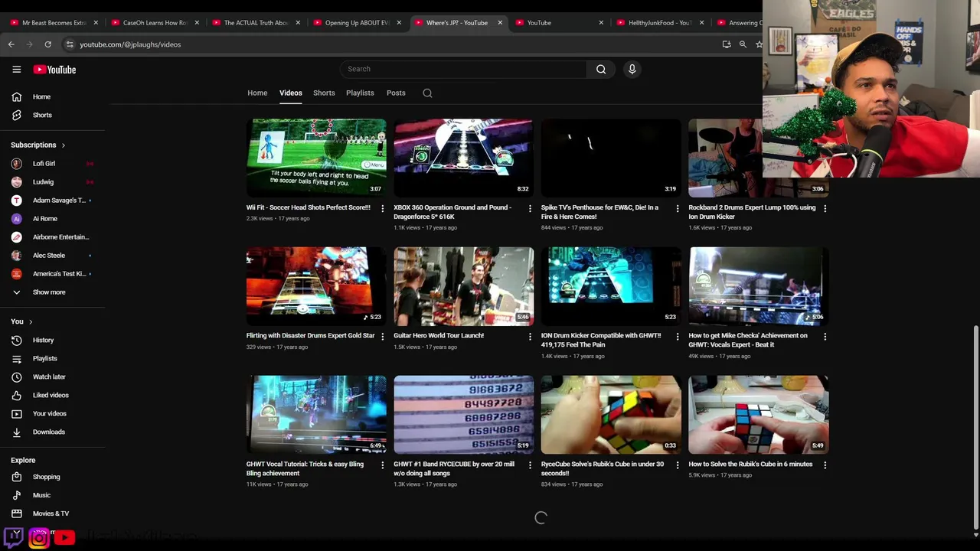Open Movies & TV under Explore
Screen dimensions: 980x551
tap(52, 514)
